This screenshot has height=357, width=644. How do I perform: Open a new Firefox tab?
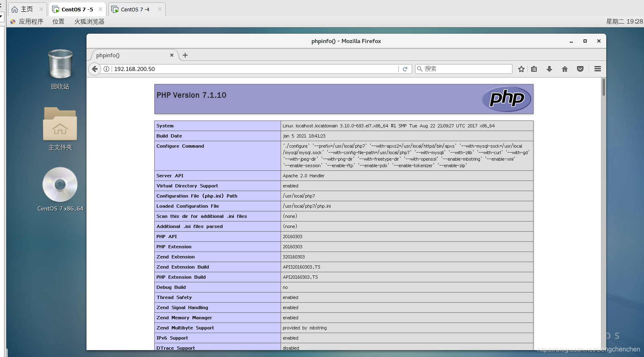click(x=185, y=55)
